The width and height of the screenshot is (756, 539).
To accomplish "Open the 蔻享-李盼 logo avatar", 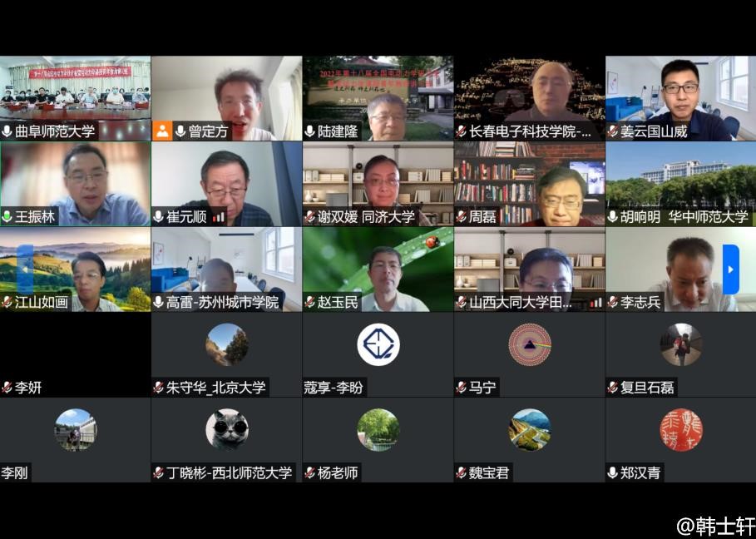I will pyautogui.click(x=378, y=344).
